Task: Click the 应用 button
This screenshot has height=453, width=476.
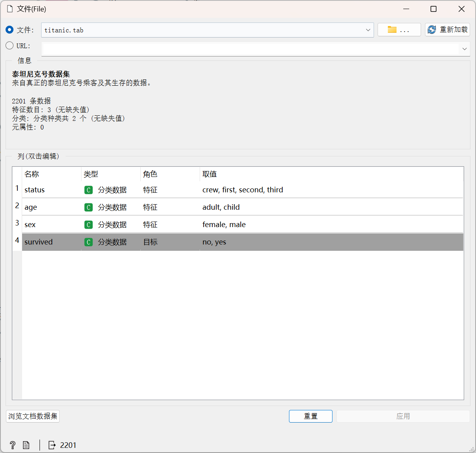Action: pos(403,416)
